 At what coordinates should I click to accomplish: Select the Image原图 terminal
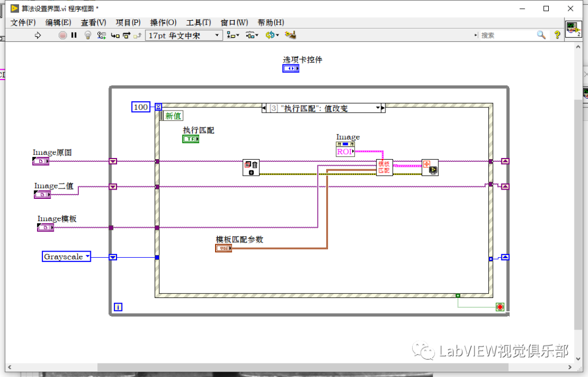click(41, 161)
